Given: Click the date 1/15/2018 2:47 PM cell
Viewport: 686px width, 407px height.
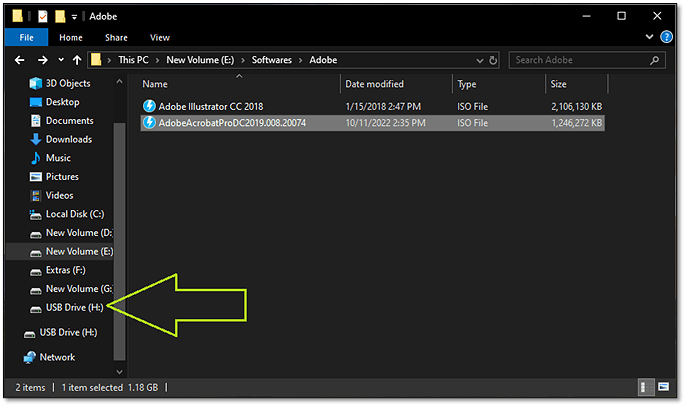Looking at the screenshot, I should 383,106.
